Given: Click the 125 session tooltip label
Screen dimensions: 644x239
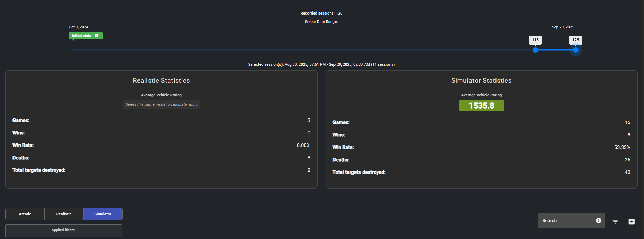Looking at the screenshot, I should click(x=575, y=40).
